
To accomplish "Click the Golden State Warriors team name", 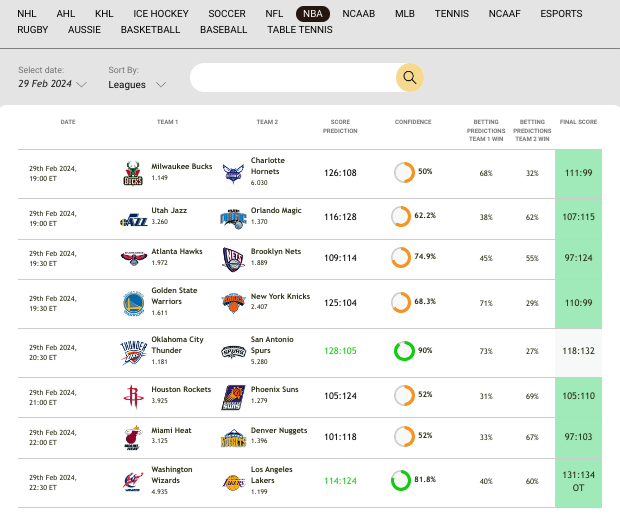I will coord(174,296).
